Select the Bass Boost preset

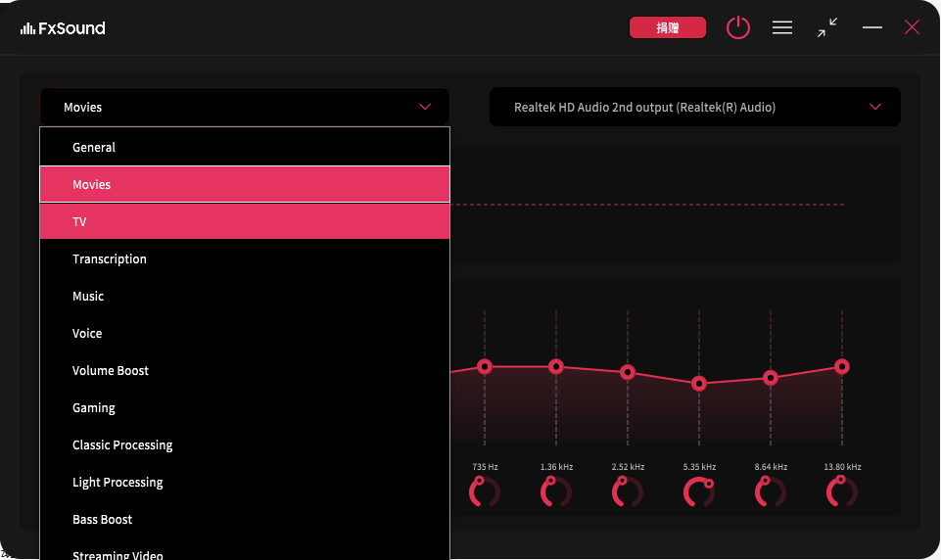(x=244, y=519)
